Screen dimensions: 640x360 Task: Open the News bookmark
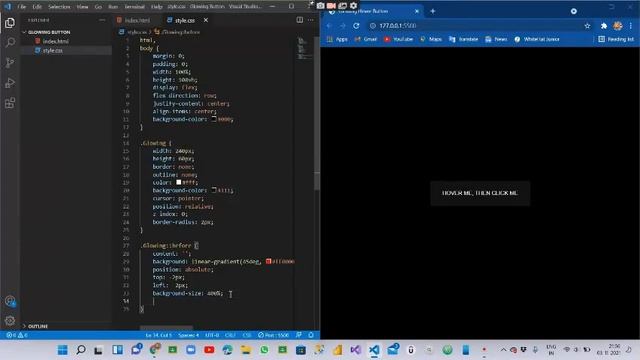[x=496, y=39]
